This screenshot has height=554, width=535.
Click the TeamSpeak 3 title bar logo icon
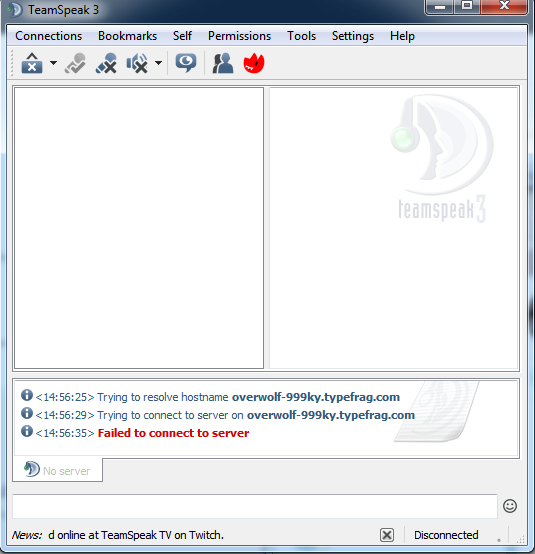[x=15, y=10]
